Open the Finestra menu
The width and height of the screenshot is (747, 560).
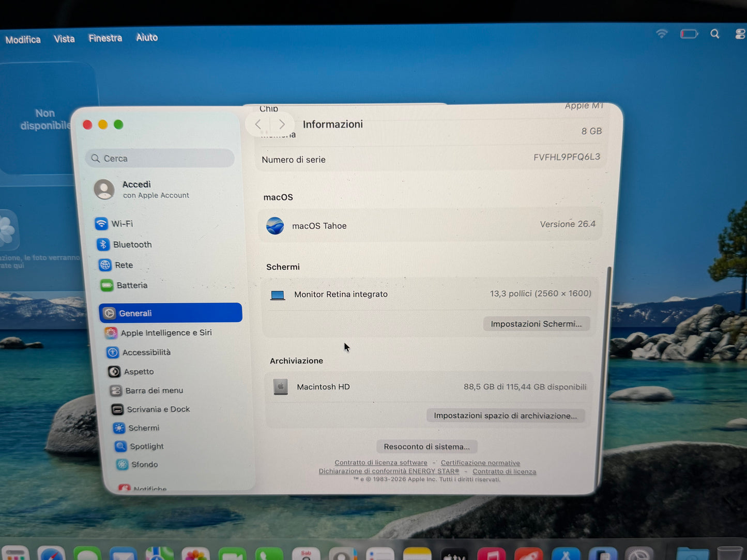pos(105,38)
